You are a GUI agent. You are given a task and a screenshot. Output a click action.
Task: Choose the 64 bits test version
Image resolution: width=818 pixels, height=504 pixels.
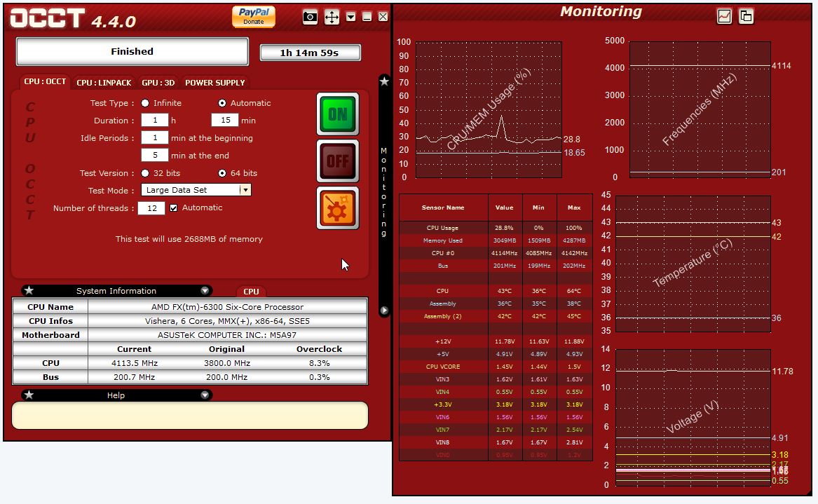[x=222, y=173]
